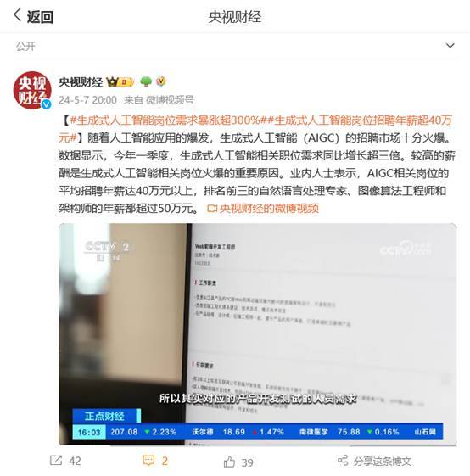Expand the 公开 visibility dropdown chevron

pos(450,46)
